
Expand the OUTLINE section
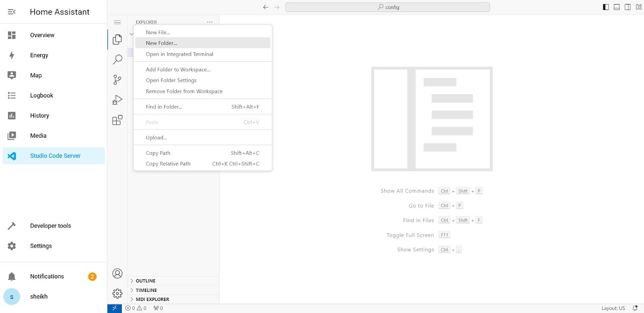point(174,281)
